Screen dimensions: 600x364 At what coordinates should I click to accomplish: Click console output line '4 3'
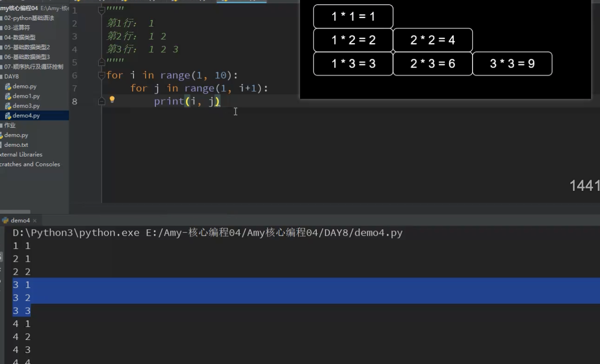pos(21,350)
